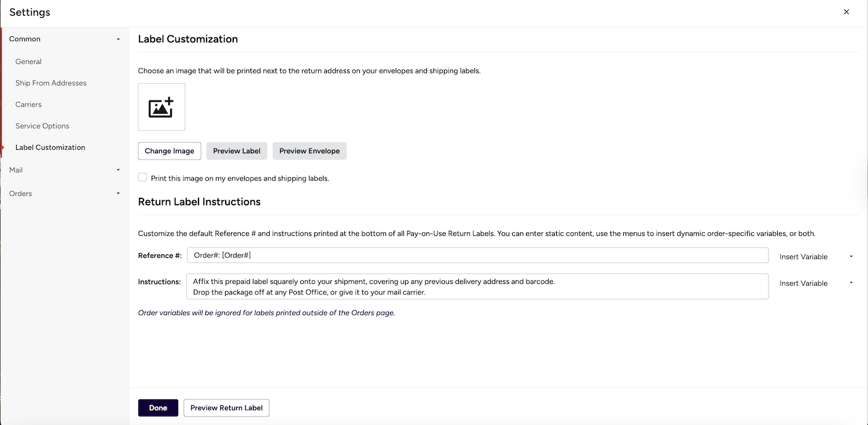Open Insert Variable dropdown for Instructions
This screenshot has height=425, width=868.
point(815,283)
